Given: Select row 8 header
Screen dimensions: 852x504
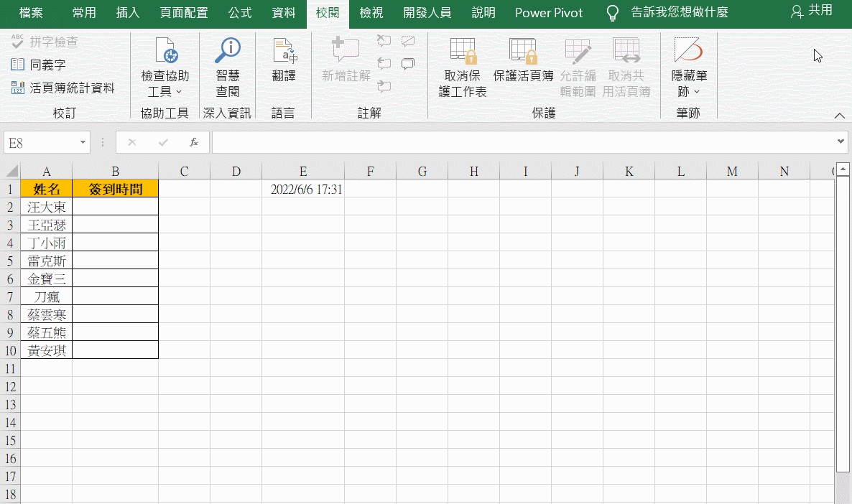Looking at the screenshot, I should tap(10, 314).
